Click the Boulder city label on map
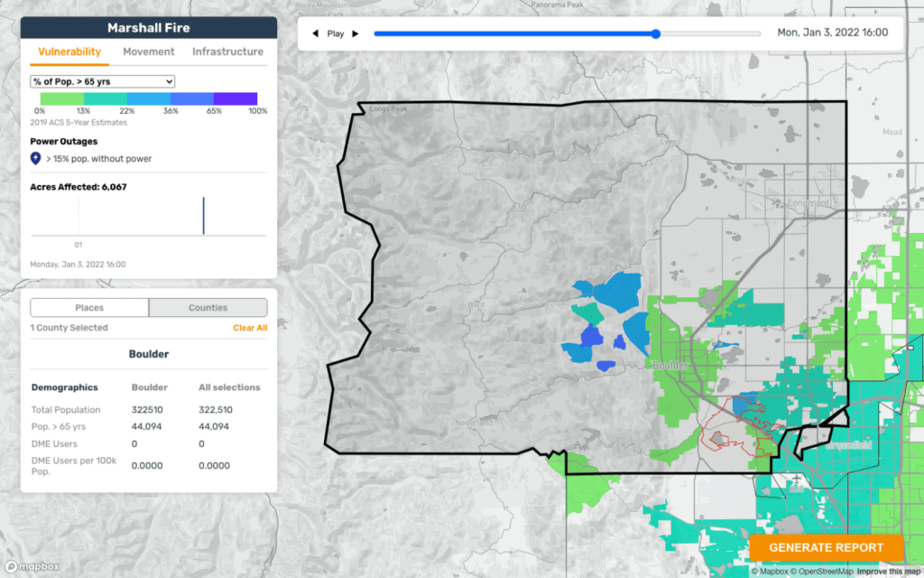 (x=669, y=366)
